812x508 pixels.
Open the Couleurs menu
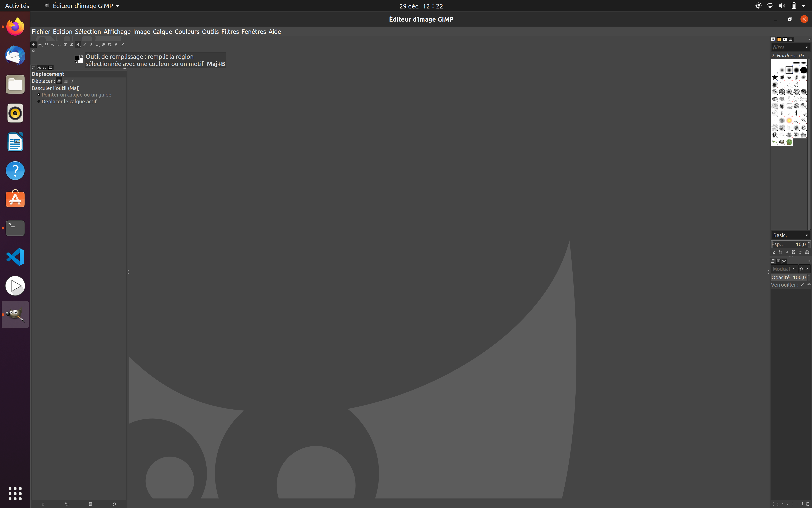[187, 32]
